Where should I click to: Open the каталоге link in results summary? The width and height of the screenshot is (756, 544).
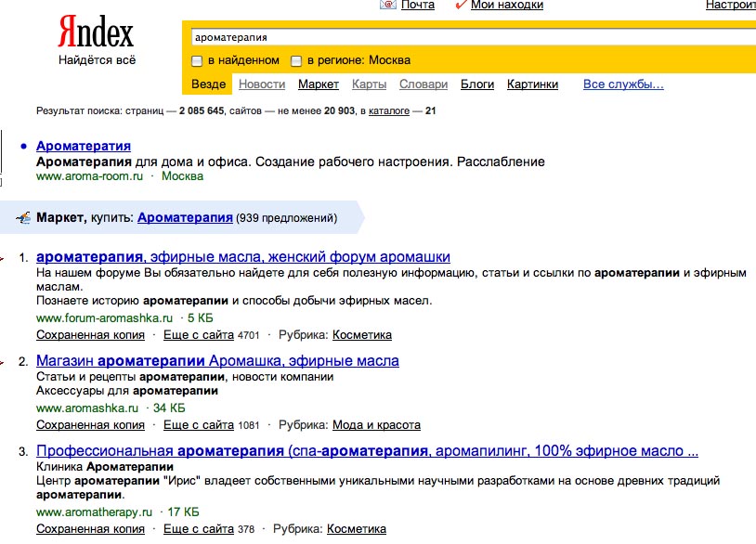[x=388, y=110]
